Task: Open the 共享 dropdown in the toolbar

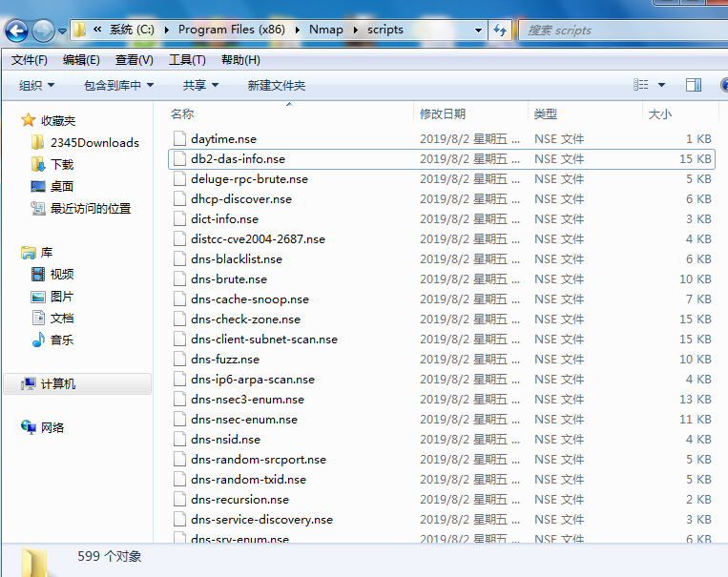Action: 200,85
